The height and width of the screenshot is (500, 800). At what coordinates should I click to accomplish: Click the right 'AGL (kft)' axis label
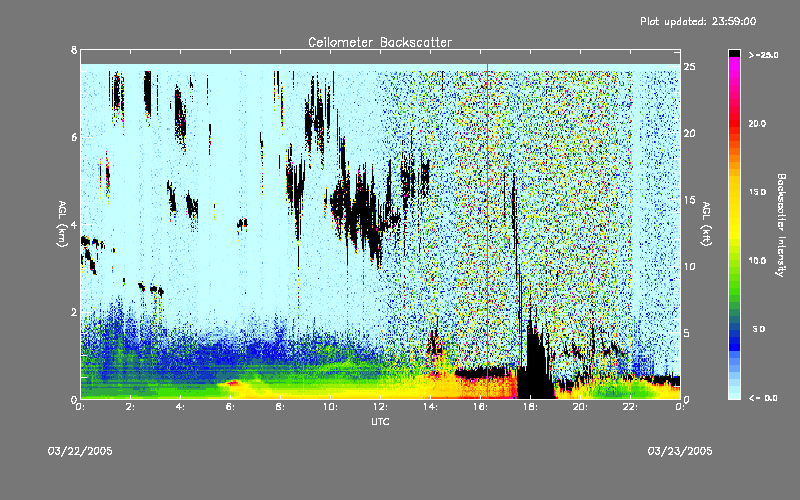tap(706, 224)
